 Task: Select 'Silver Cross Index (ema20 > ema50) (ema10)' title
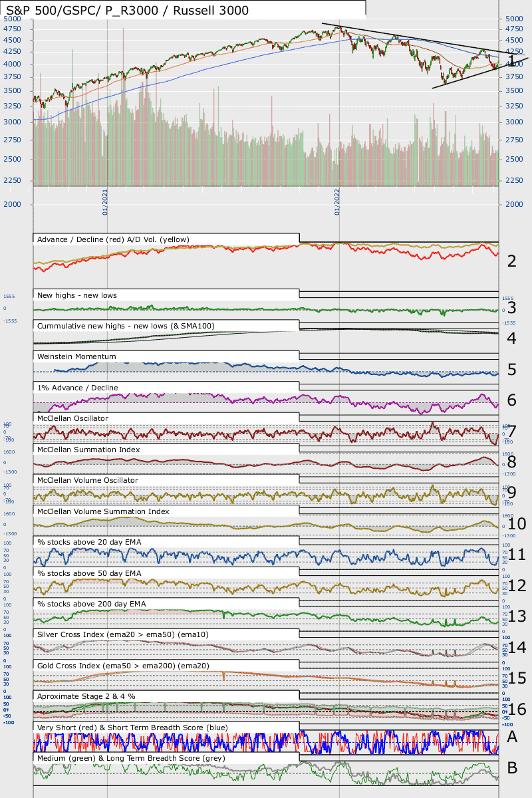[x=123, y=634]
